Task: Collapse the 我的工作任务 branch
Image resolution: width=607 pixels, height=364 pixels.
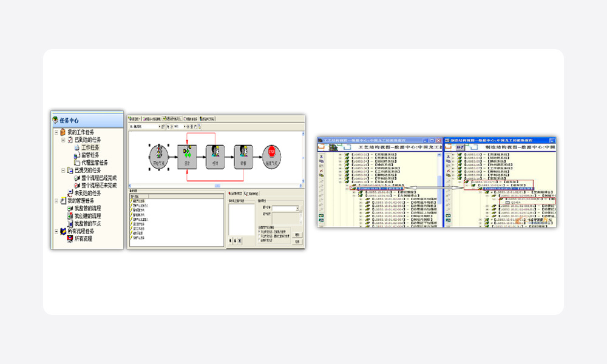Action: [x=56, y=132]
